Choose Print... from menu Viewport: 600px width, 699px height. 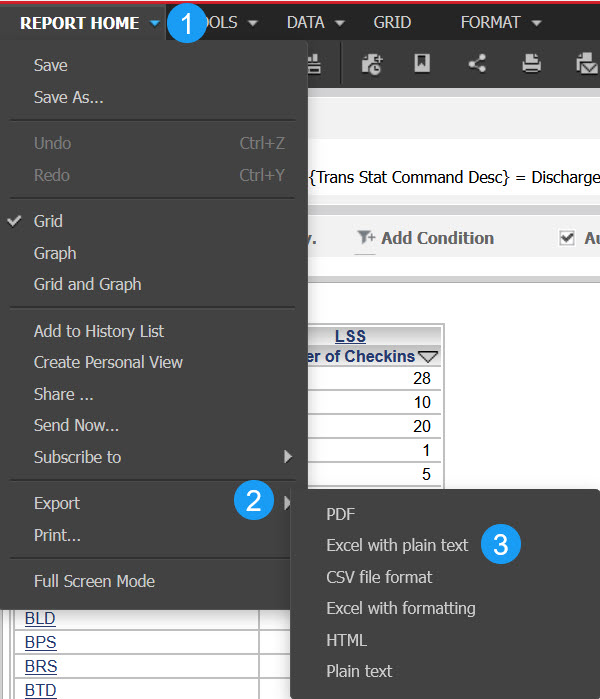[58, 535]
